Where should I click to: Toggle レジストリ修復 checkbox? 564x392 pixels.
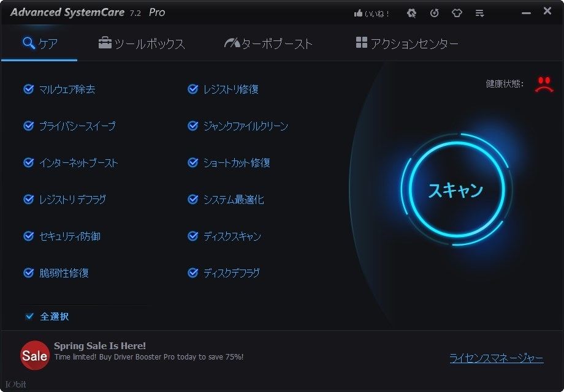point(192,89)
